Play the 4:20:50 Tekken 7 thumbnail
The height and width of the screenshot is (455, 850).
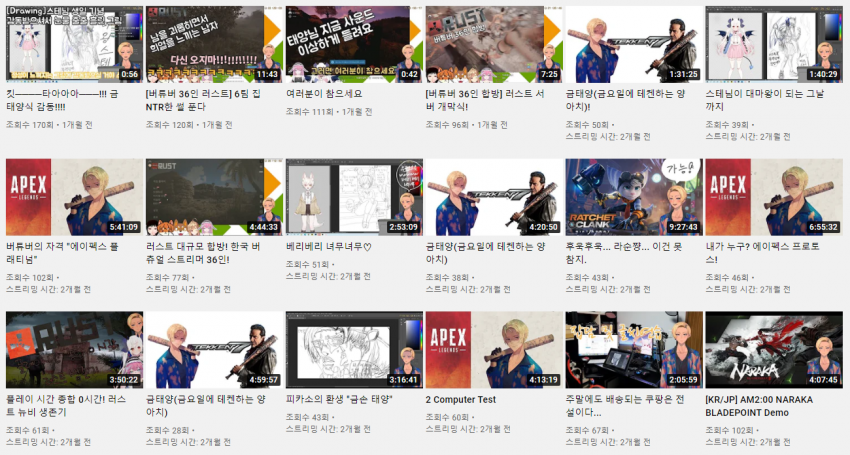(x=494, y=197)
